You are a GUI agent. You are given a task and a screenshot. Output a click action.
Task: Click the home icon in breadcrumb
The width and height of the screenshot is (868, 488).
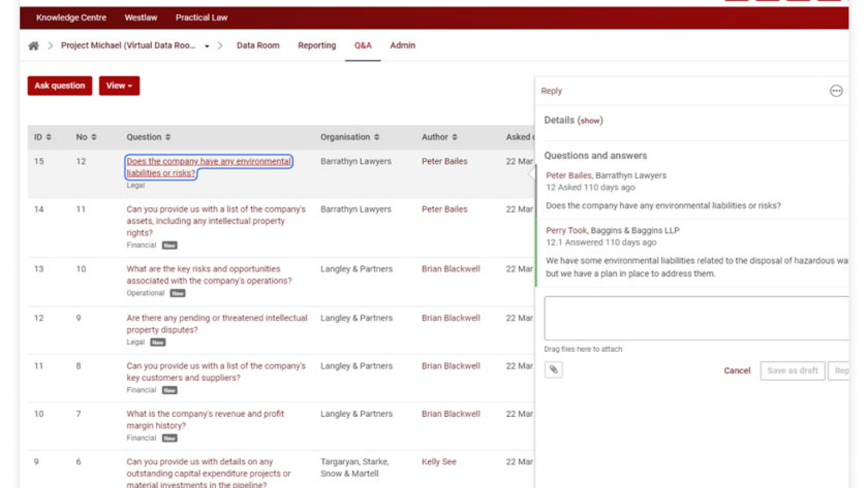pos(33,46)
